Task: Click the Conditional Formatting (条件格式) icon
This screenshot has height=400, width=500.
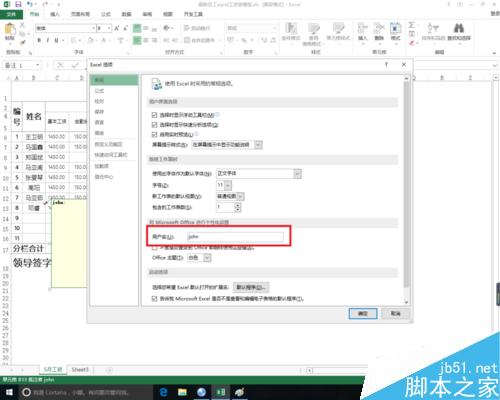Action: (x=291, y=29)
